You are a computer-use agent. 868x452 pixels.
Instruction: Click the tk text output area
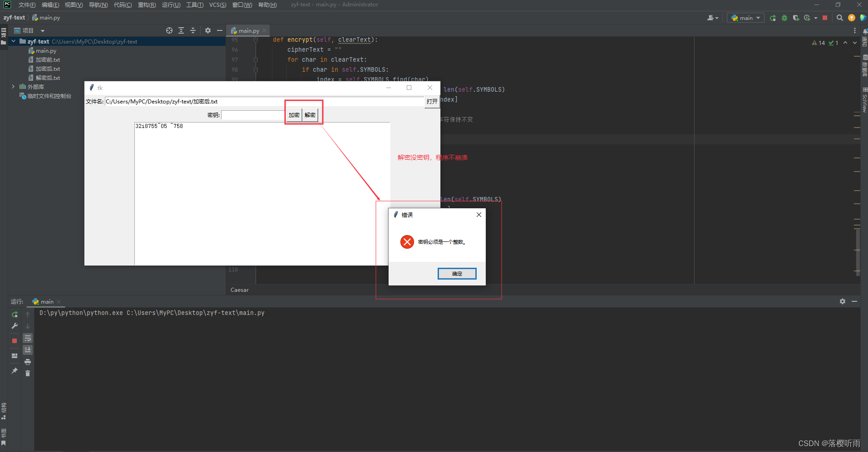(x=262, y=194)
